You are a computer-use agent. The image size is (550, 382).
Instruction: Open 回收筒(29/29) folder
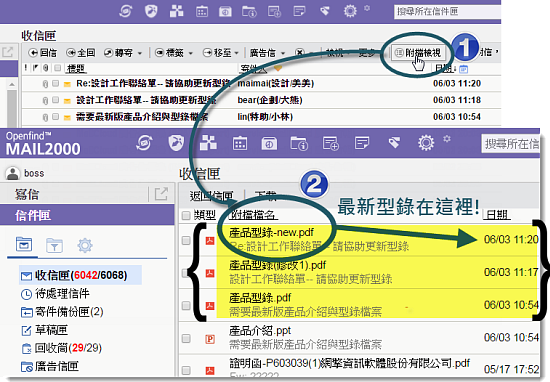[x=61, y=348]
